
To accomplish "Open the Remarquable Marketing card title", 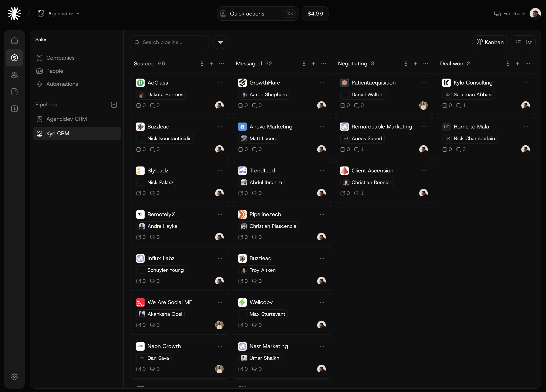I will coord(382,127).
